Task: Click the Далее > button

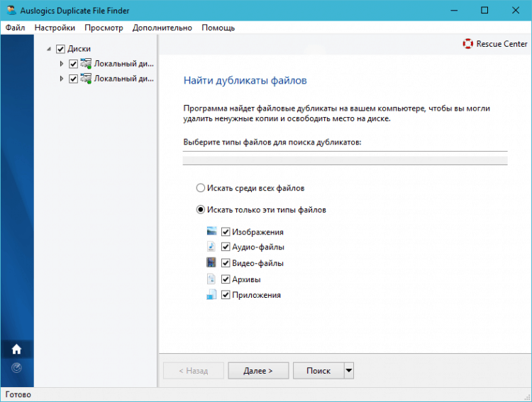Action: tap(258, 371)
